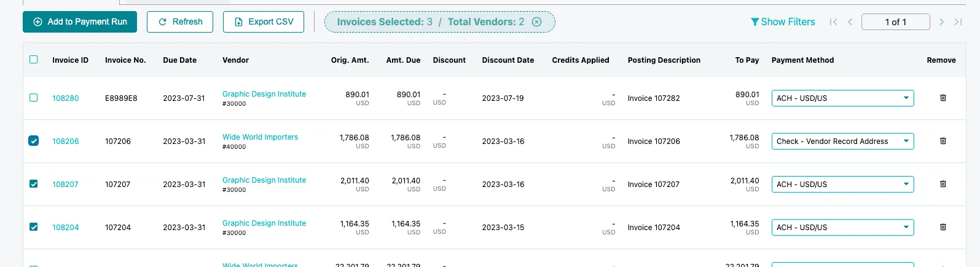The width and height of the screenshot is (980, 267).
Task: Open Graphic Design Institute vendor for invoice 107204
Action: (x=264, y=223)
